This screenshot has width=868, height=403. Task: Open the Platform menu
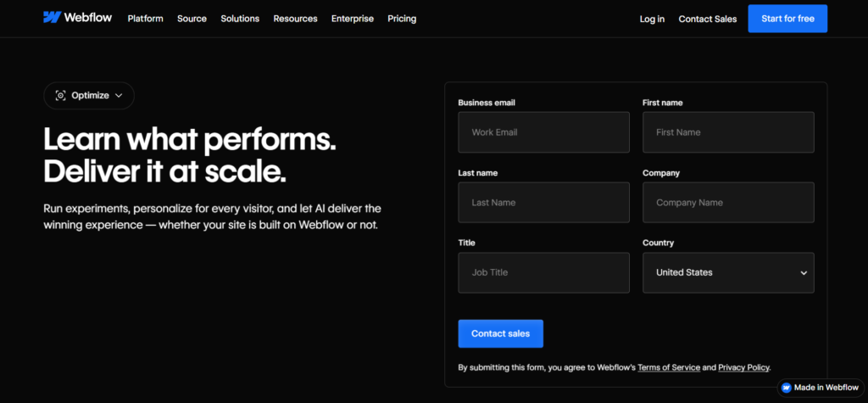tap(145, 19)
